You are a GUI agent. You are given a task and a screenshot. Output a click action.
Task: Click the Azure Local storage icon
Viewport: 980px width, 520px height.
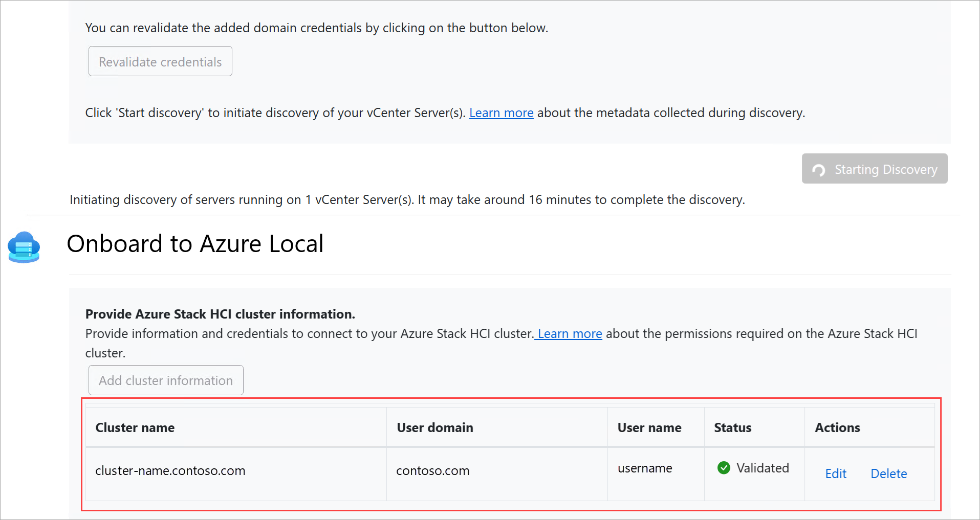24,247
